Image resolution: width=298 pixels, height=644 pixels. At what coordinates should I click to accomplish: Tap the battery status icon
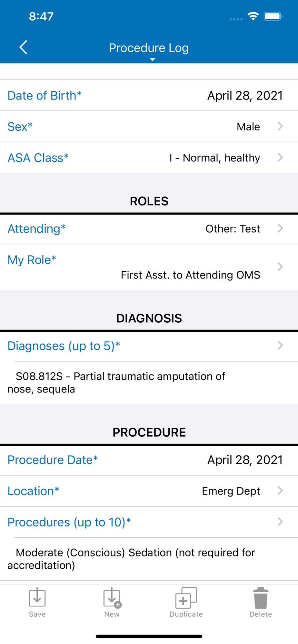273,16
